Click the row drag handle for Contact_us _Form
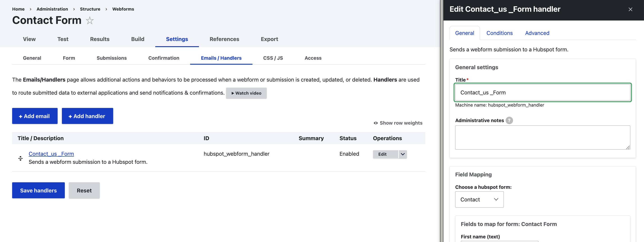Viewport: 644px width, 242px height. pyautogui.click(x=20, y=158)
